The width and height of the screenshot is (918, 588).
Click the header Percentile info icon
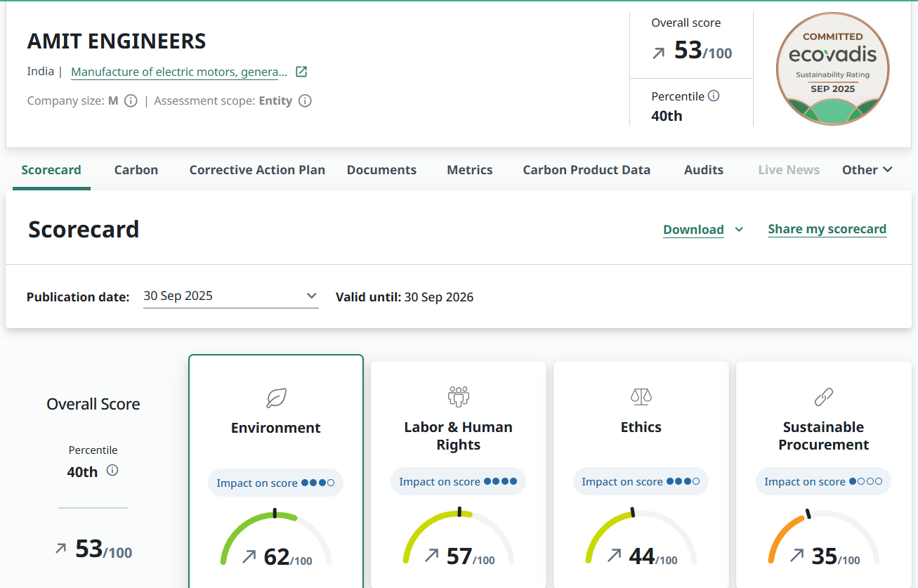[x=714, y=96]
